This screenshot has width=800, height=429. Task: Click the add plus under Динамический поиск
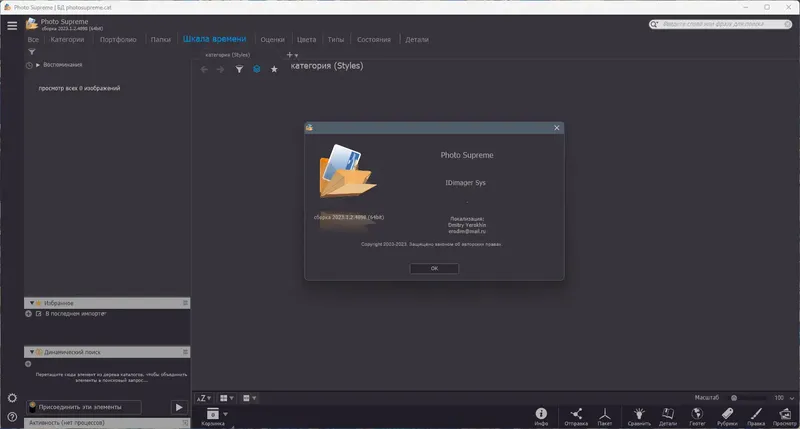point(28,364)
